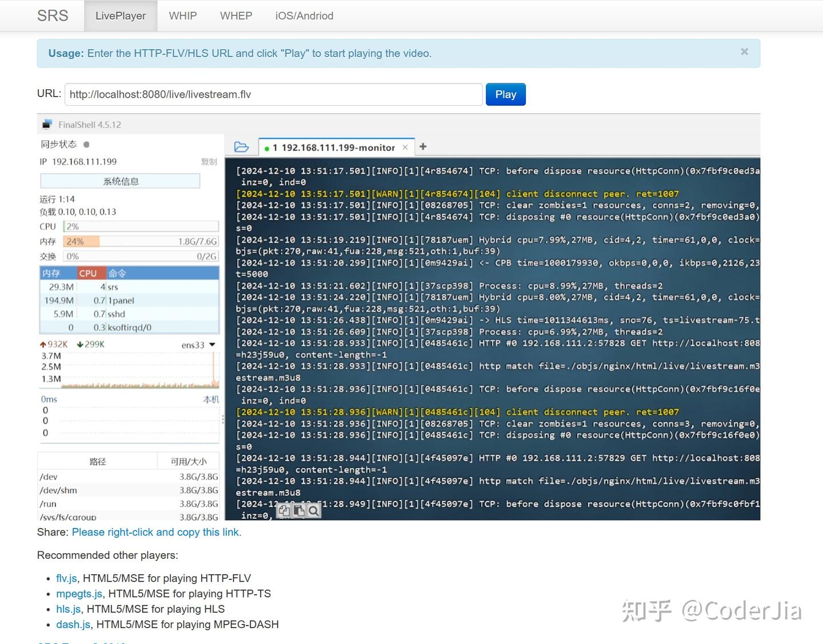The image size is (823, 644).
Task: Click the FinalShell application icon
Action: click(x=47, y=124)
